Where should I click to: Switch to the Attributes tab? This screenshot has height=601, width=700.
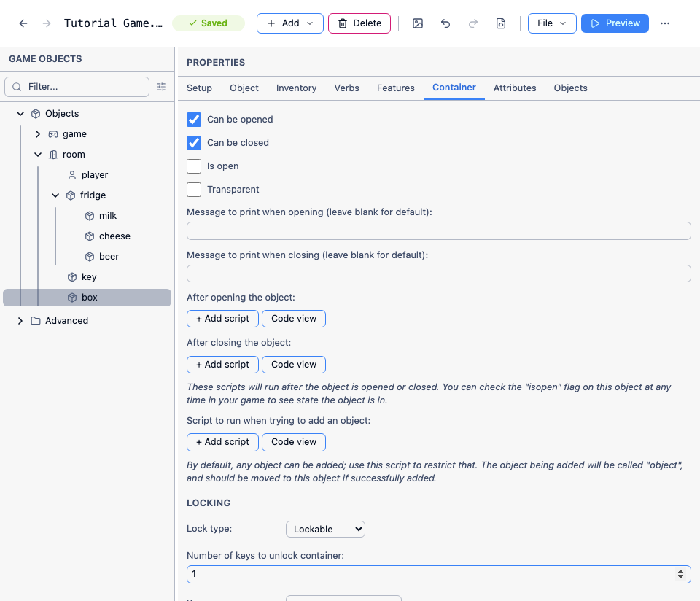point(515,88)
